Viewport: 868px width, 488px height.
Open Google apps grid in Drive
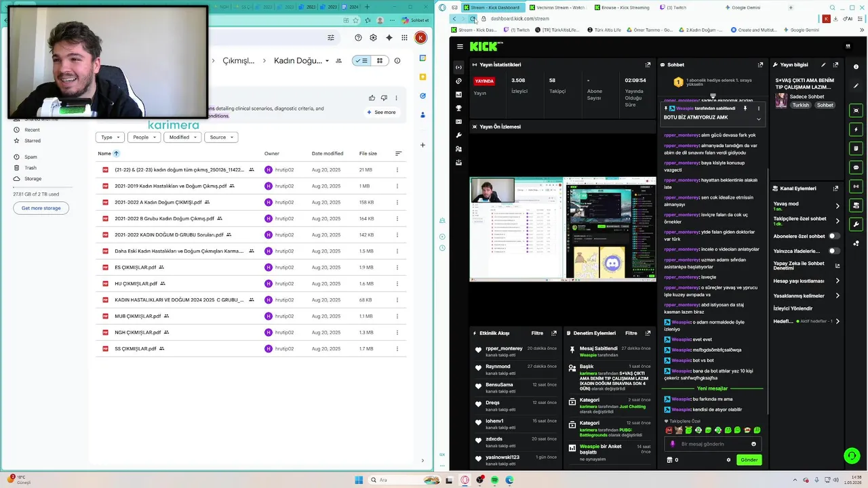405,38
